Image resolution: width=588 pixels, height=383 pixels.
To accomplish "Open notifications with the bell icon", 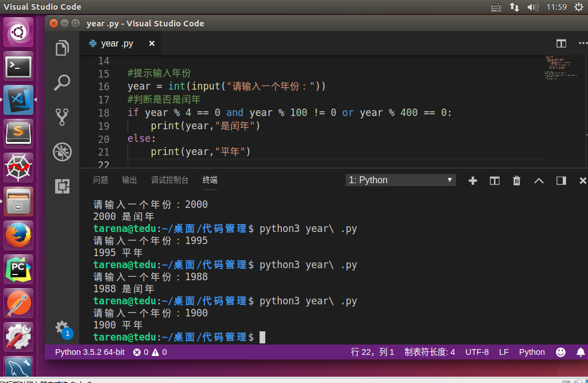I will pos(580,352).
